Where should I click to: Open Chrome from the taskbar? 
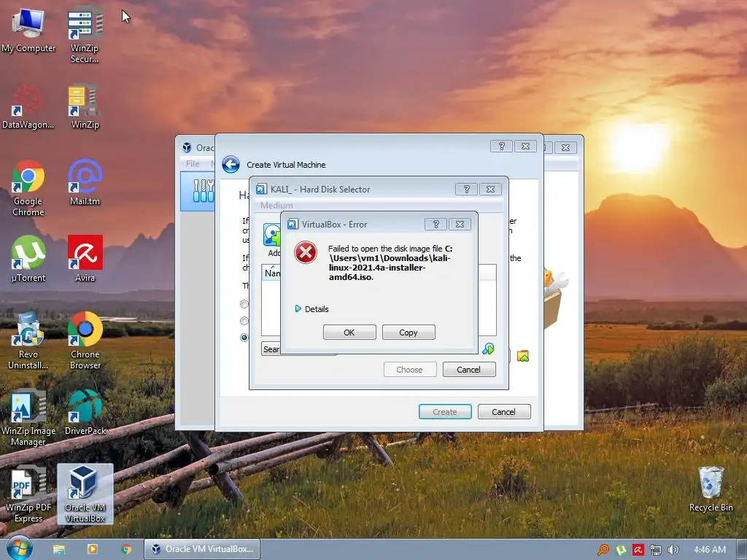126,549
